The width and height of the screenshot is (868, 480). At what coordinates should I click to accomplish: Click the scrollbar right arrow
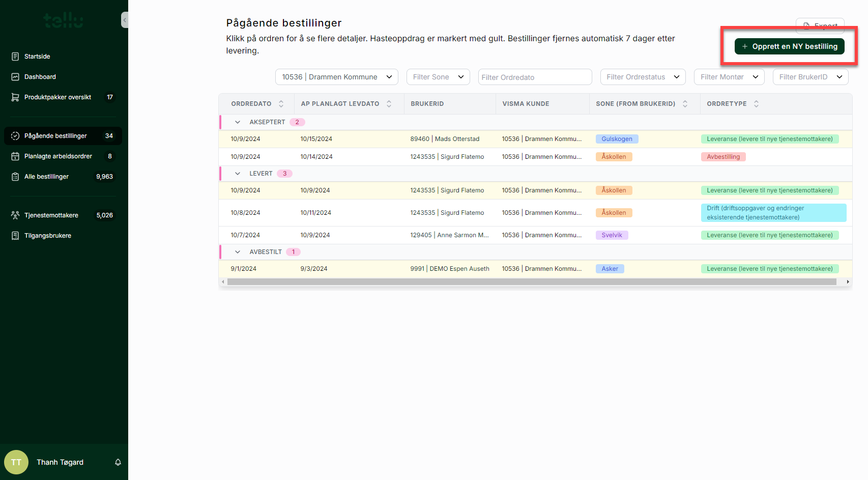click(848, 281)
